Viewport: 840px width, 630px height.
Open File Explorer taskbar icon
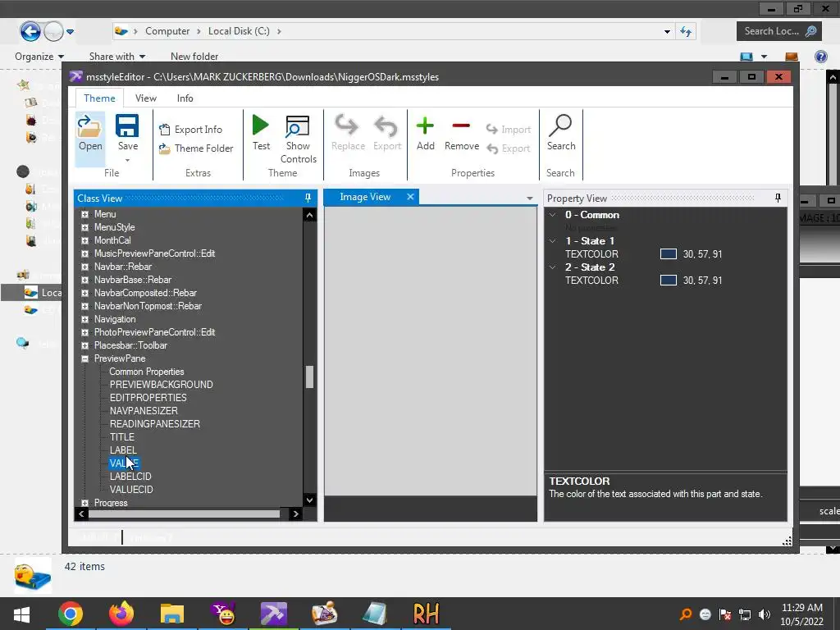click(x=172, y=614)
